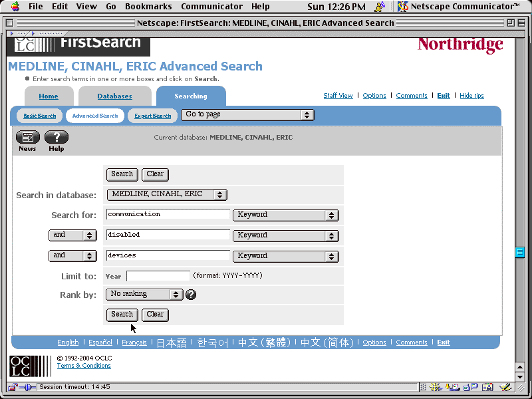Select the Advanced Search pill
This screenshot has height=399, width=532.
click(95, 116)
